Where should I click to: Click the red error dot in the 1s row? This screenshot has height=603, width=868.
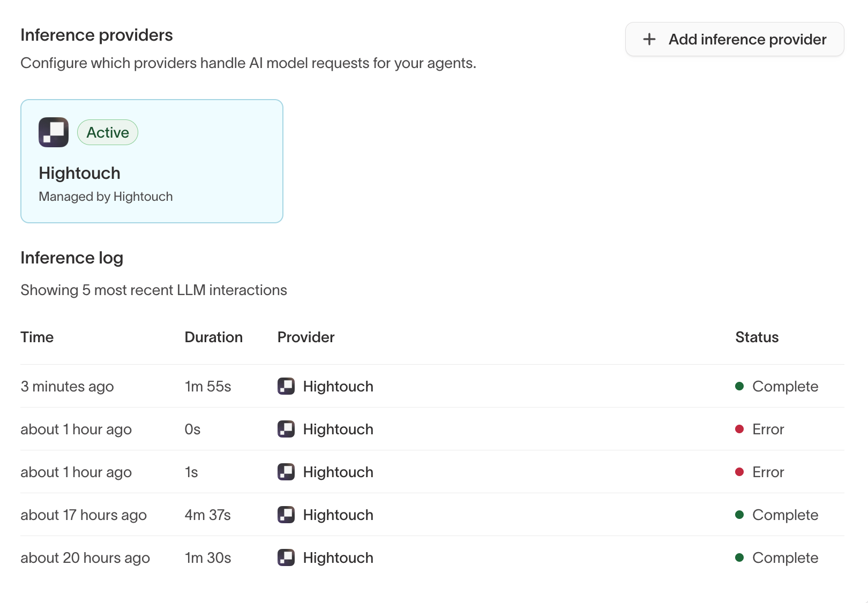click(x=739, y=472)
